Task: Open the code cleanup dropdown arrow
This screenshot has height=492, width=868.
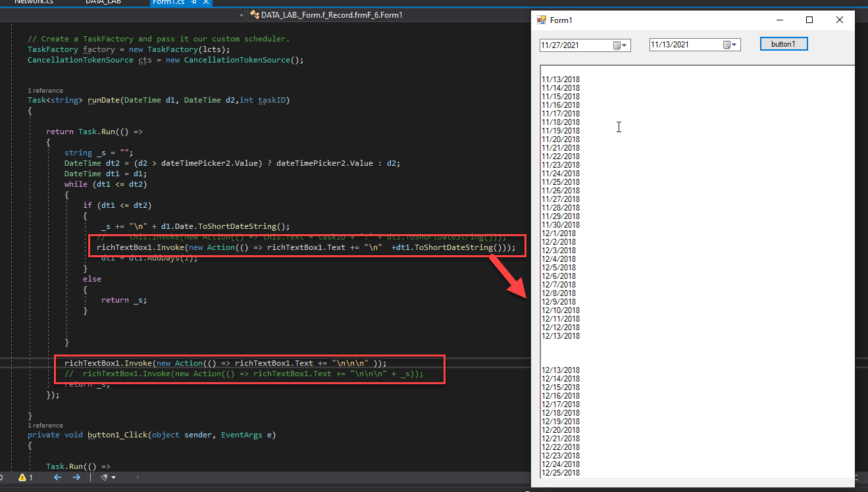Action: coord(113,478)
